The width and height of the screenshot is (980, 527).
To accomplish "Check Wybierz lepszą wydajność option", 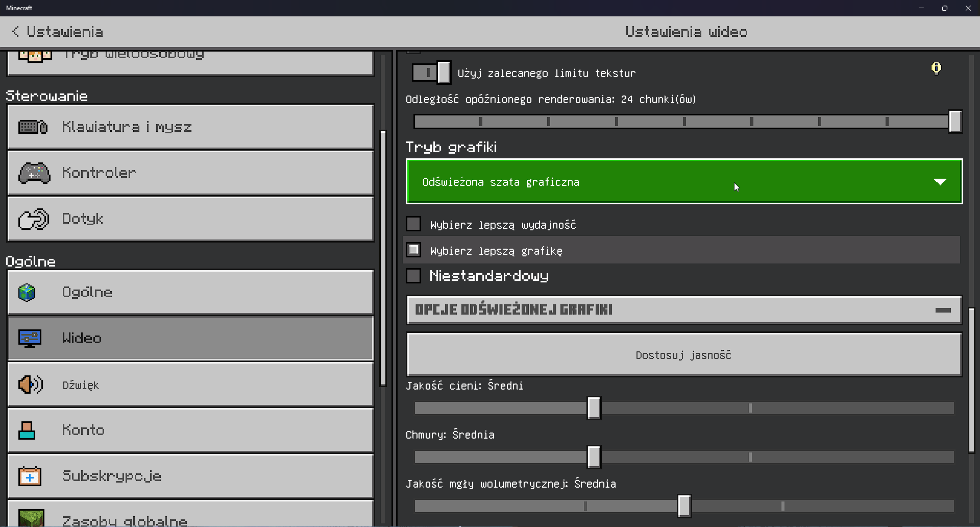I will coord(413,224).
